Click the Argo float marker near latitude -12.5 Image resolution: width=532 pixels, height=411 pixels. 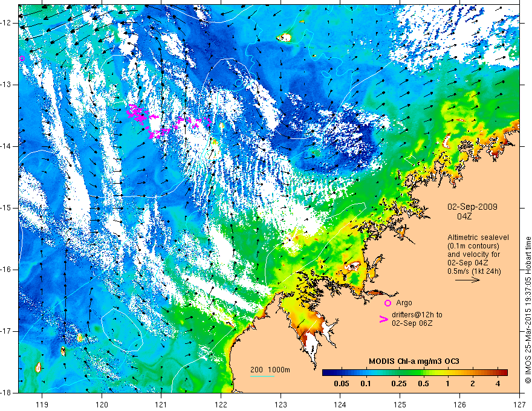[x=22, y=59]
